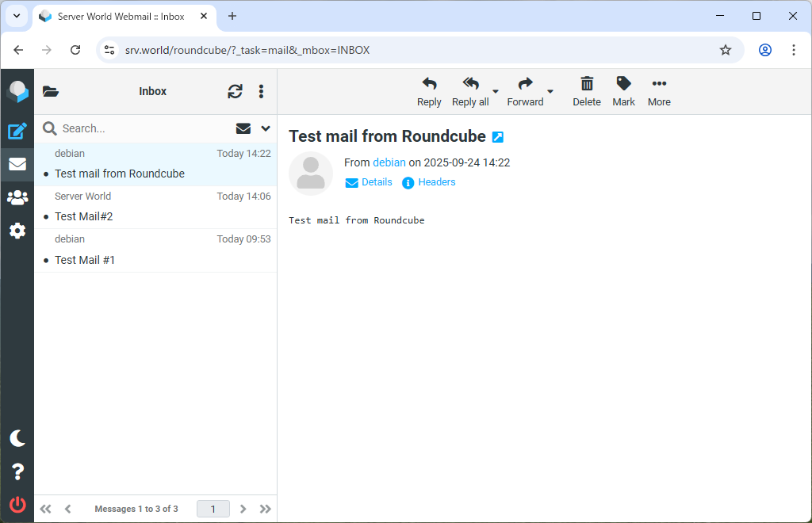Mark the open message
This screenshot has height=523, width=812.
(x=623, y=91)
